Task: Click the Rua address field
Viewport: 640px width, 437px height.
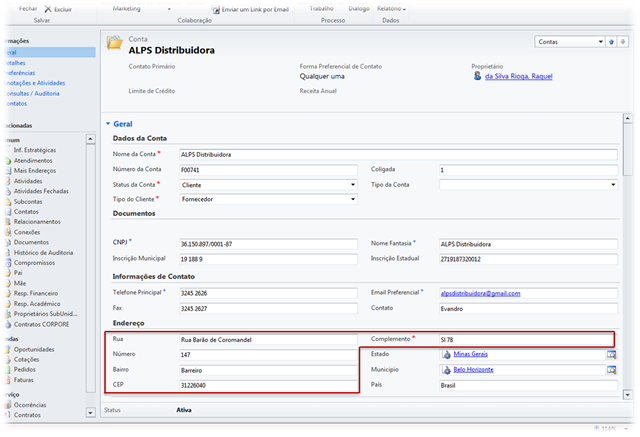Action: 268,340
